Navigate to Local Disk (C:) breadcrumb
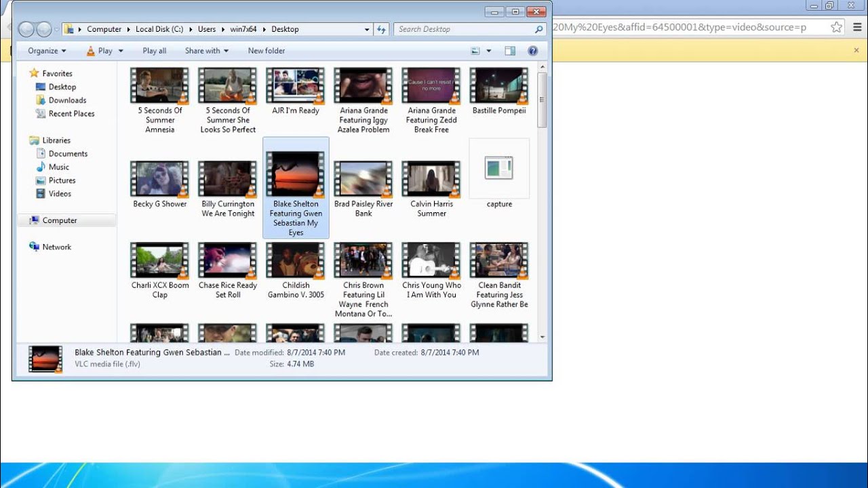The width and height of the screenshot is (868, 488). [159, 29]
